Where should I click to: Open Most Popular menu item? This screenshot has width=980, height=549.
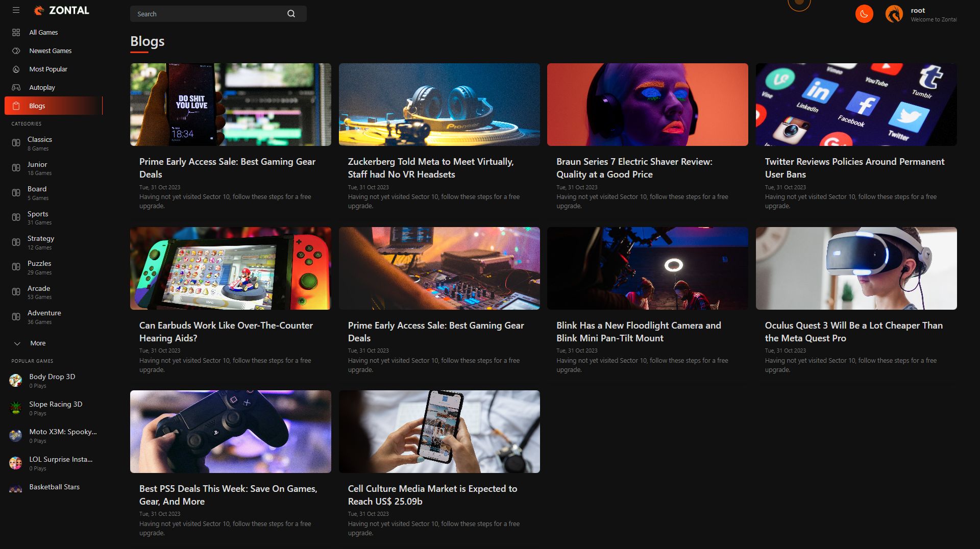(x=48, y=69)
